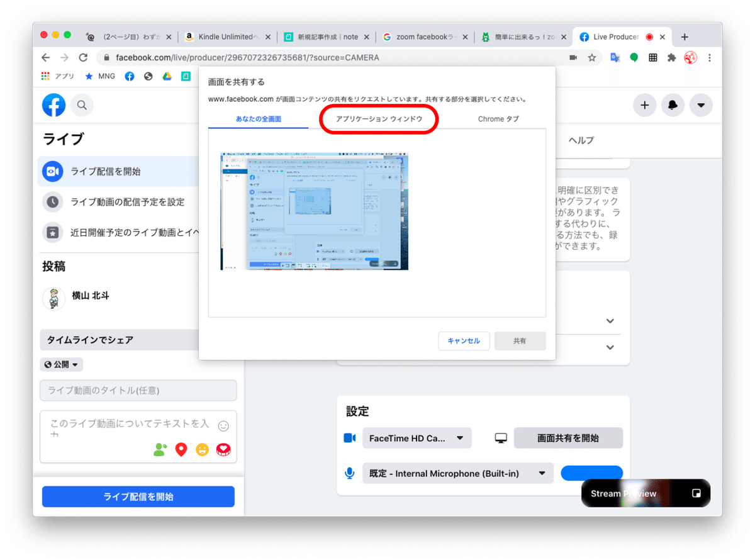Open emoji picker in the description box
The image size is (755, 560).
223,425
